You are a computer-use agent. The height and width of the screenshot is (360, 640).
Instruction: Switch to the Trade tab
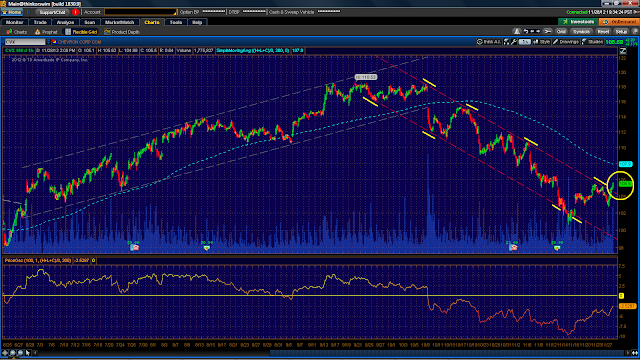point(40,22)
